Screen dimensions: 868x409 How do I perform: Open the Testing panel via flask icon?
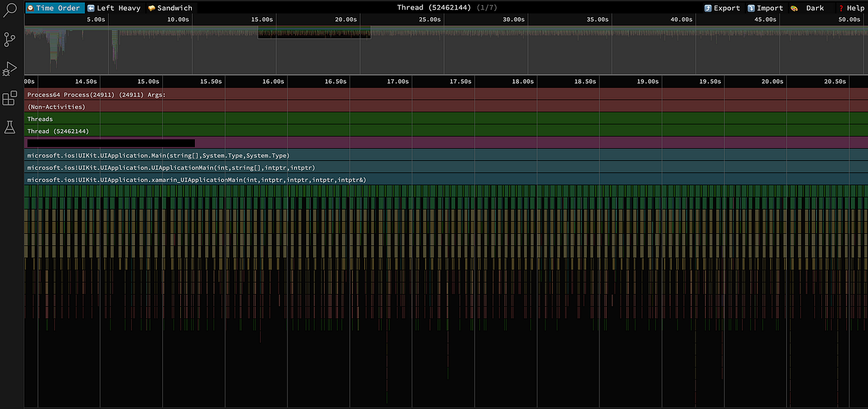(x=10, y=127)
